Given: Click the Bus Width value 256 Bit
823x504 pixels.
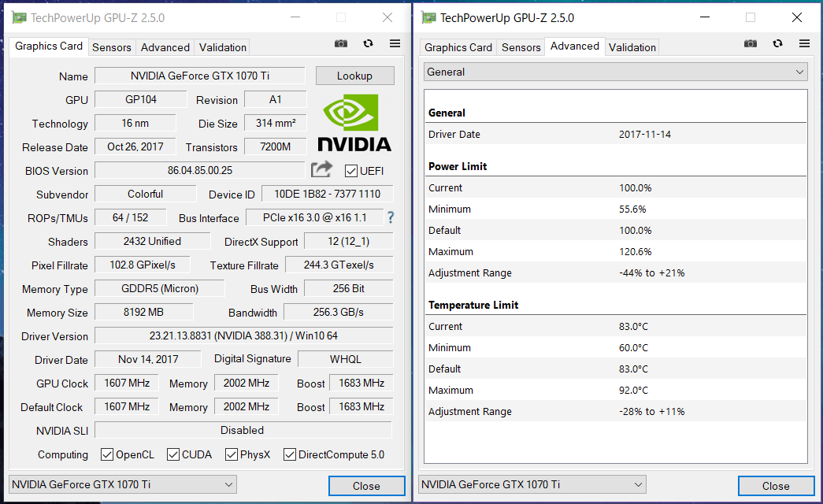Looking at the screenshot, I should point(349,288).
